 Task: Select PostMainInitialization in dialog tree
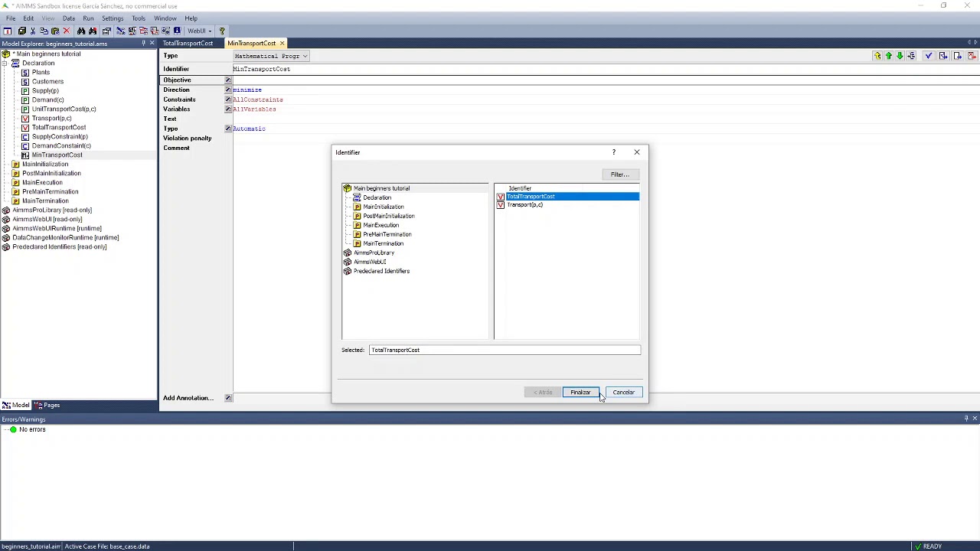[388, 216]
